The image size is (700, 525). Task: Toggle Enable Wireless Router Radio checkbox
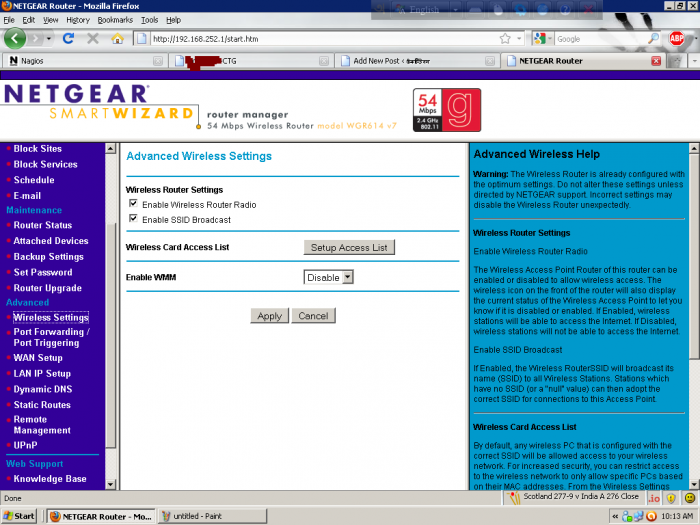coord(133,204)
